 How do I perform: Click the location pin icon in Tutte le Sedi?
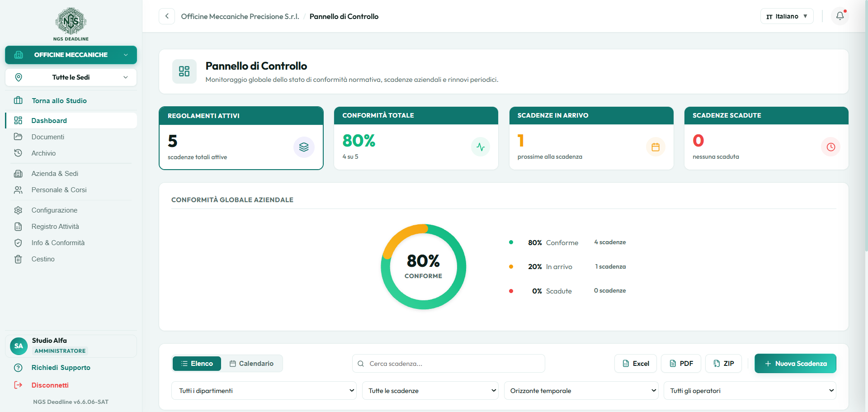19,77
